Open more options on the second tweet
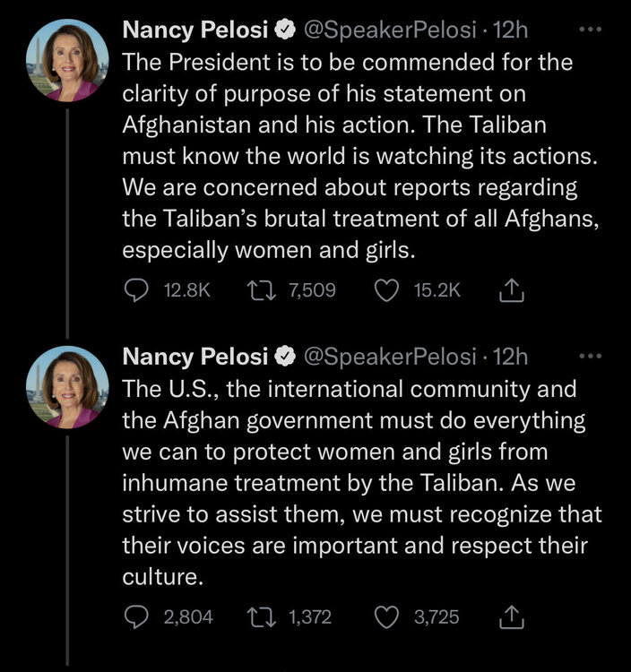This screenshot has width=631, height=672. coord(588,357)
